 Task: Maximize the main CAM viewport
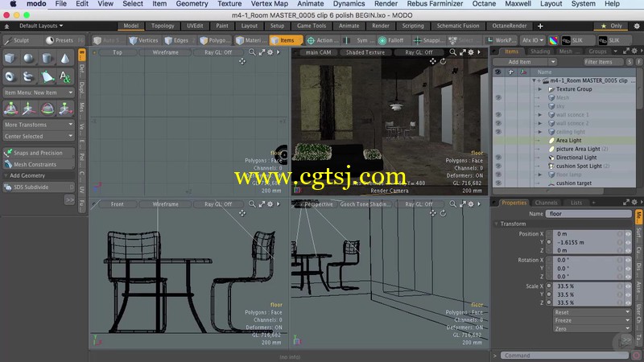tap(462, 52)
